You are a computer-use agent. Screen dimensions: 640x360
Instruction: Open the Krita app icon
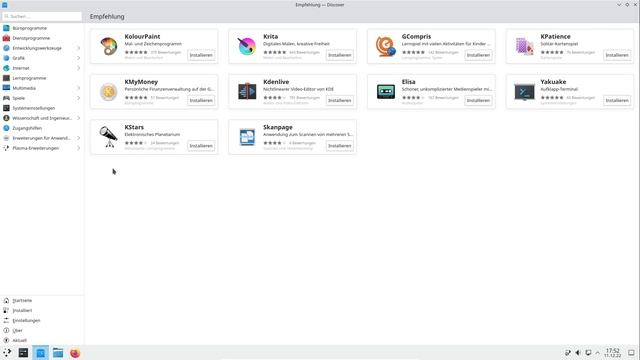247,46
